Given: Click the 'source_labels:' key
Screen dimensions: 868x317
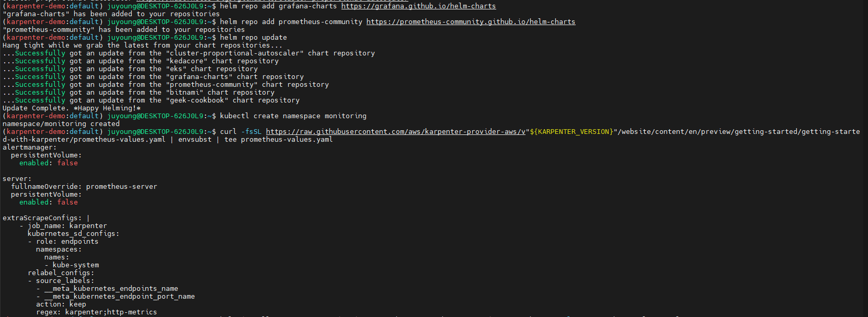Looking at the screenshot, I should 65,281.
